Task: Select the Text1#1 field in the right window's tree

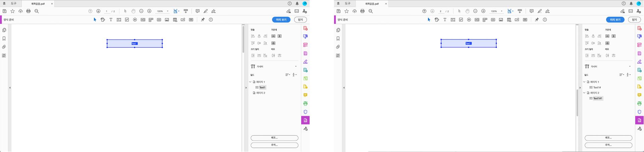Action: (598, 98)
